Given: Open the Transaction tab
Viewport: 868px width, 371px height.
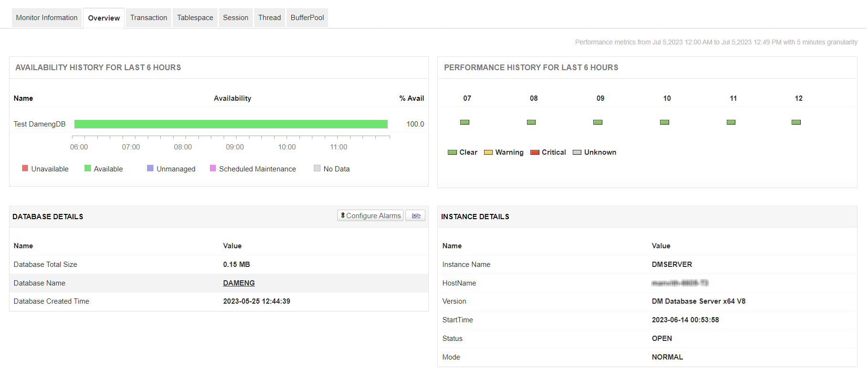Looking at the screenshot, I should tap(148, 18).
